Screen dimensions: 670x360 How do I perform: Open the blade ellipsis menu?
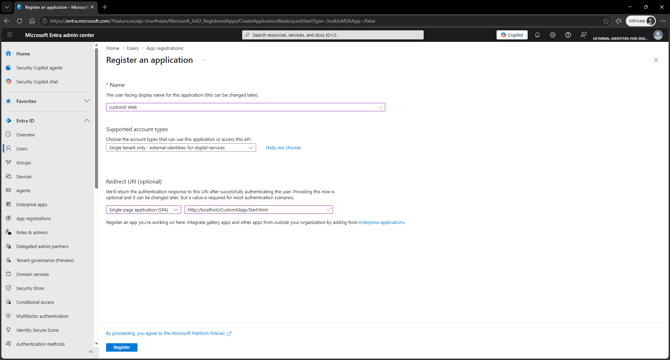[x=204, y=60]
